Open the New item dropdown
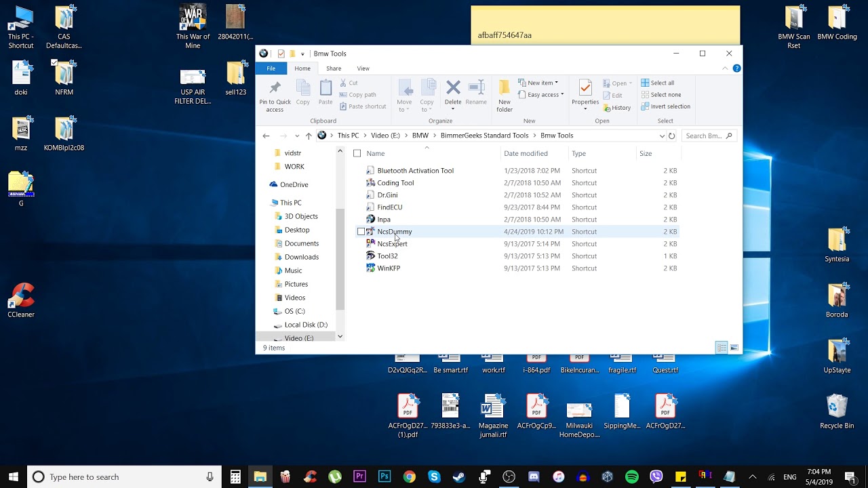This screenshot has height=488, width=868. pos(542,83)
